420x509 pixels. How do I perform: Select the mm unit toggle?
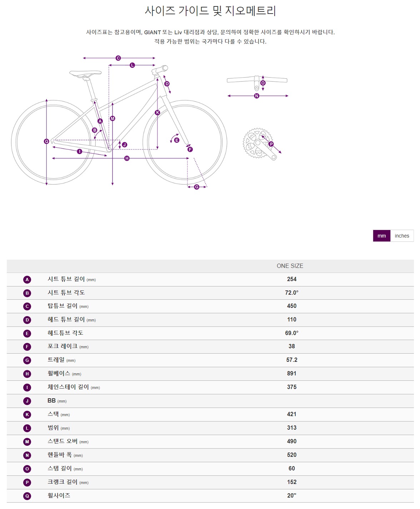(x=381, y=236)
